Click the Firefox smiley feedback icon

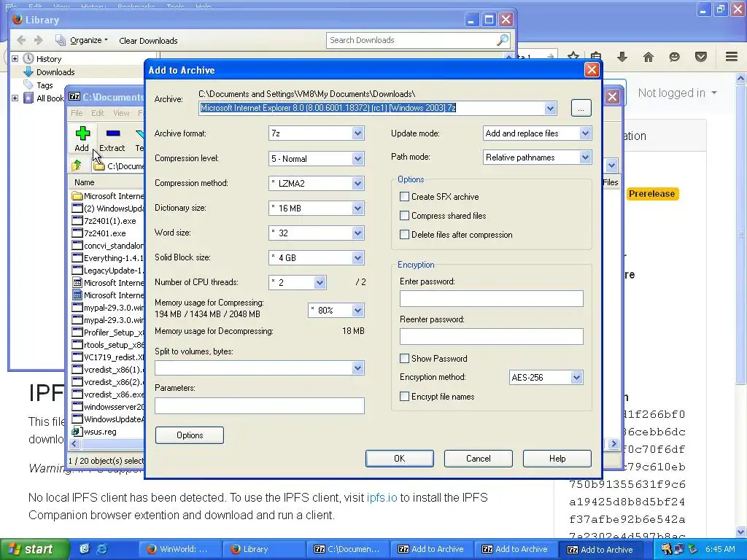(x=674, y=57)
